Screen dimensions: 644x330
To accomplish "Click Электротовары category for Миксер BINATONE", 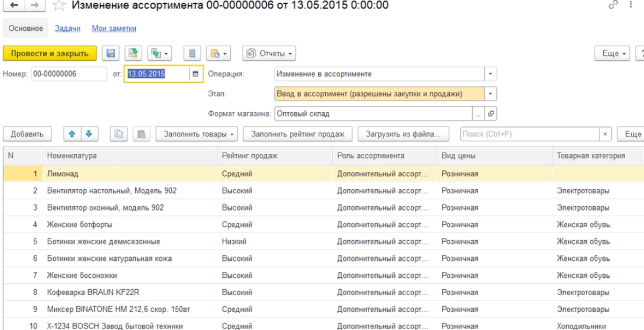I will tap(583, 309).
